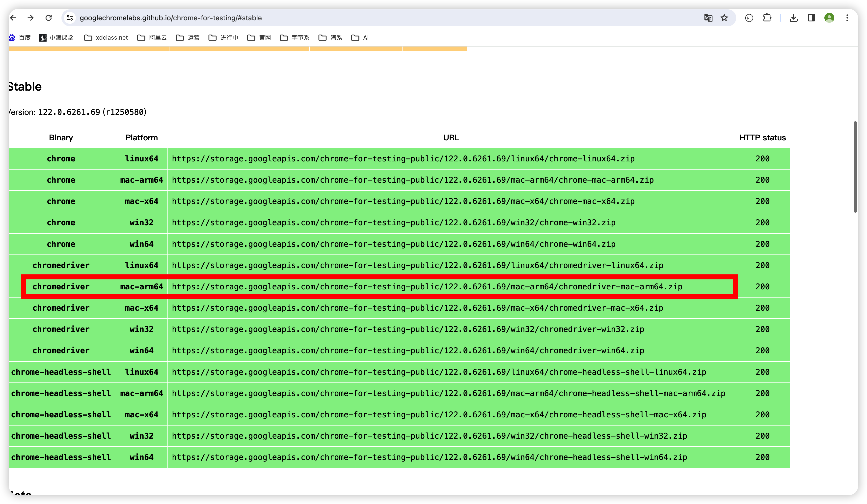Open the AI bookmark folder
867x504 pixels.
coord(360,37)
